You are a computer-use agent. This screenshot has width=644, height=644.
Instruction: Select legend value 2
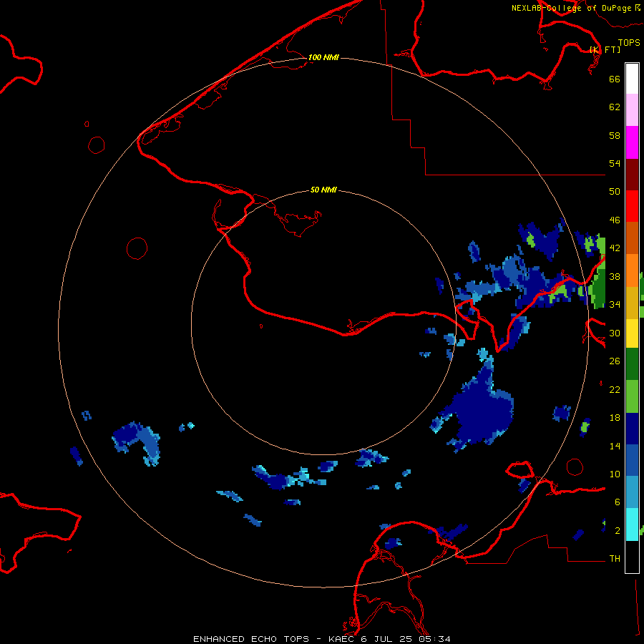click(617, 531)
